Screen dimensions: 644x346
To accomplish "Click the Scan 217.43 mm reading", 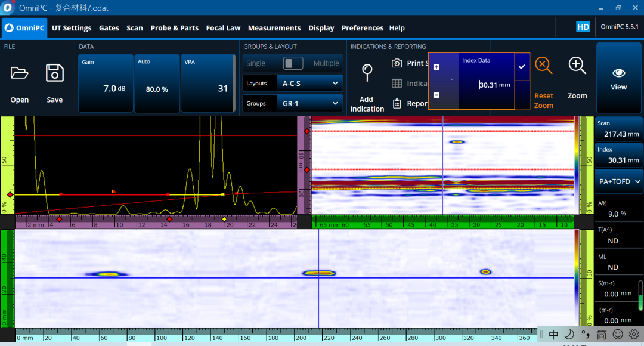I will tap(619, 129).
